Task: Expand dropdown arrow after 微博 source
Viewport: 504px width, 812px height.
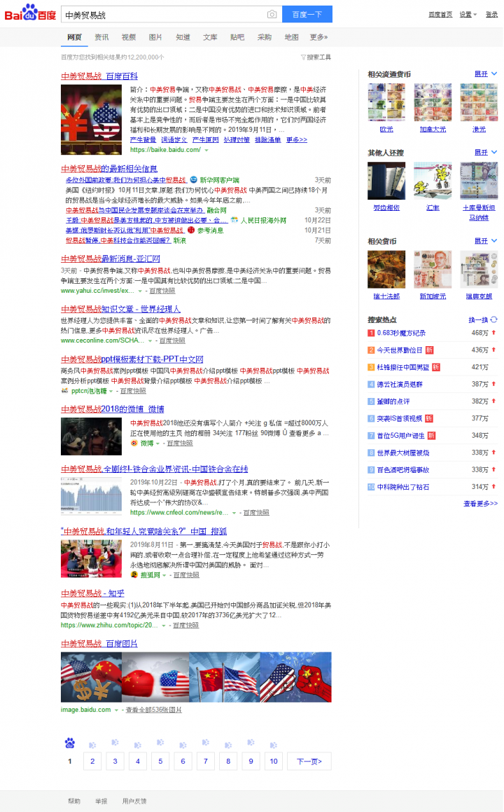Action: click(157, 443)
